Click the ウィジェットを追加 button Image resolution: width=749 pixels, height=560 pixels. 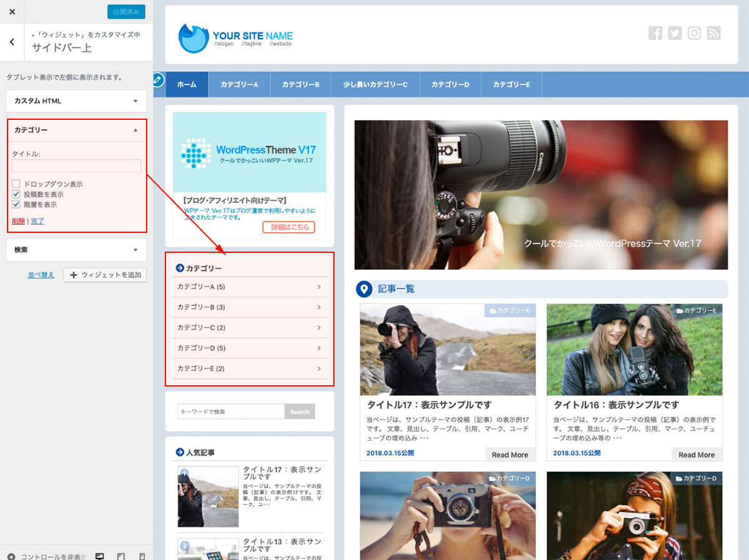coord(105,275)
